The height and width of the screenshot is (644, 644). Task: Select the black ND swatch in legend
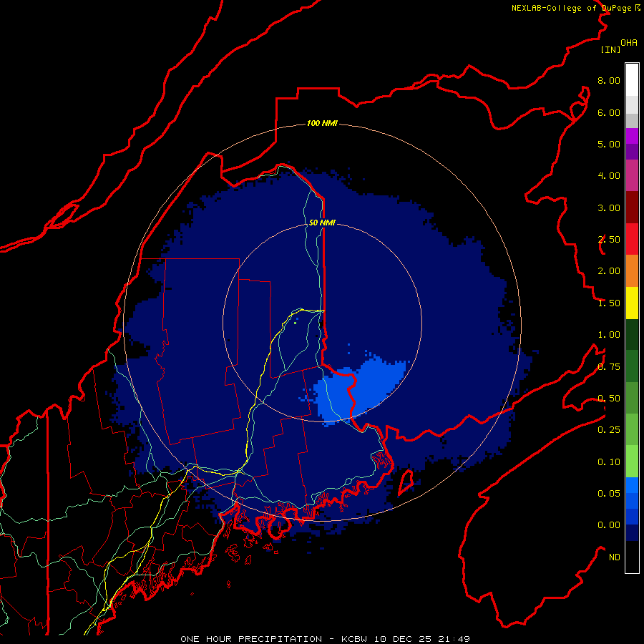632,557
